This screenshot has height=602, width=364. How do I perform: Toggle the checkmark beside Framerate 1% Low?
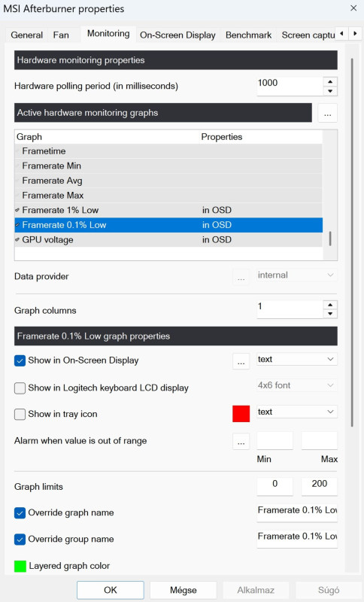[17, 211]
